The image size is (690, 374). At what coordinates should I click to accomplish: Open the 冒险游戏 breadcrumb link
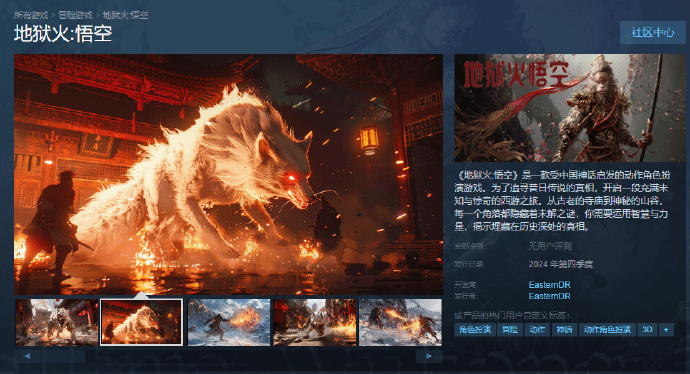tap(75, 15)
